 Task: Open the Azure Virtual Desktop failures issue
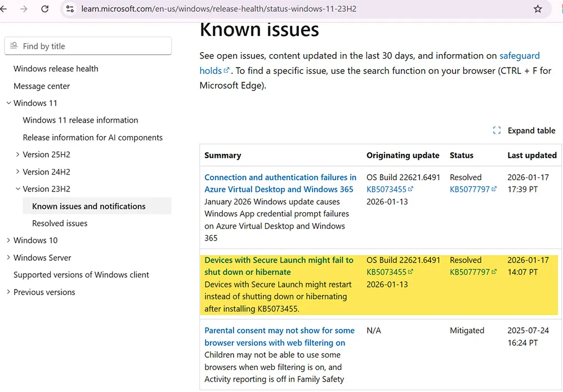[x=280, y=183]
